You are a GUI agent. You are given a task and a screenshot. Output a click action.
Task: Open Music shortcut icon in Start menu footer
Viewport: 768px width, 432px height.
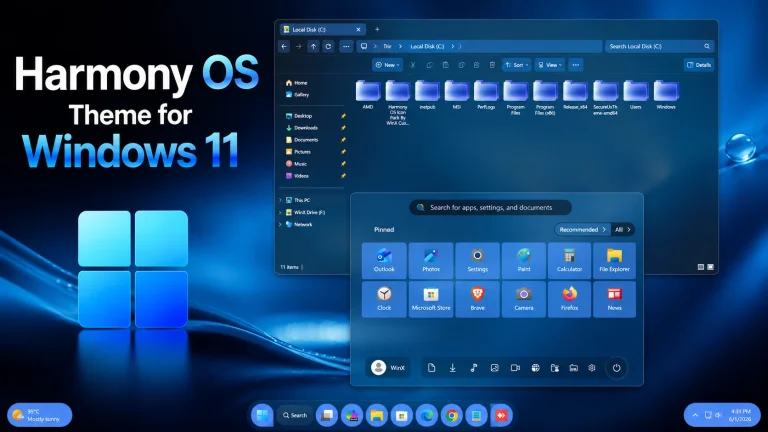[x=474, y=368]
